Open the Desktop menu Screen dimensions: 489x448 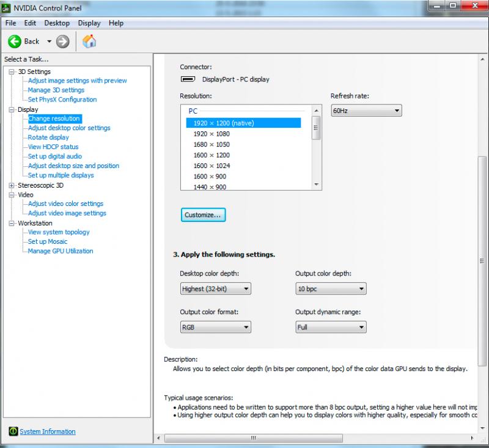57,23
